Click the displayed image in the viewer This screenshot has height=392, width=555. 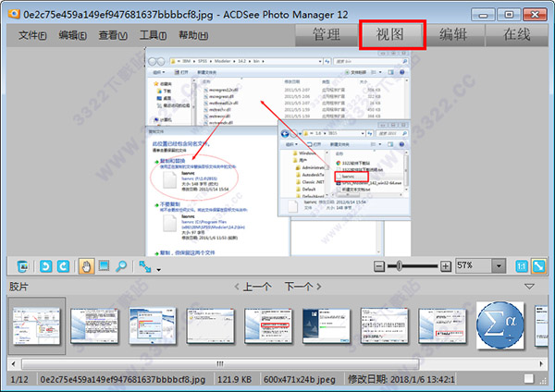pos(277,153)
